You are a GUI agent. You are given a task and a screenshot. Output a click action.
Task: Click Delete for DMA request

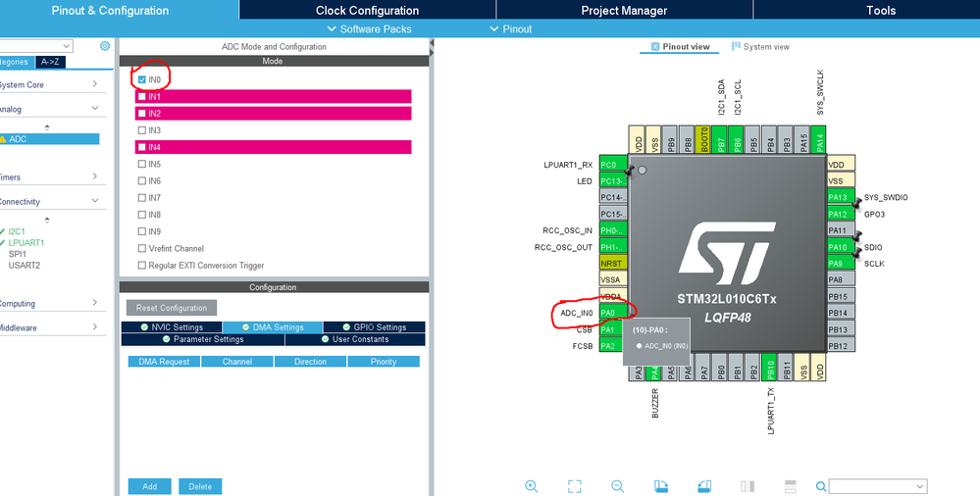pos(200,486)
